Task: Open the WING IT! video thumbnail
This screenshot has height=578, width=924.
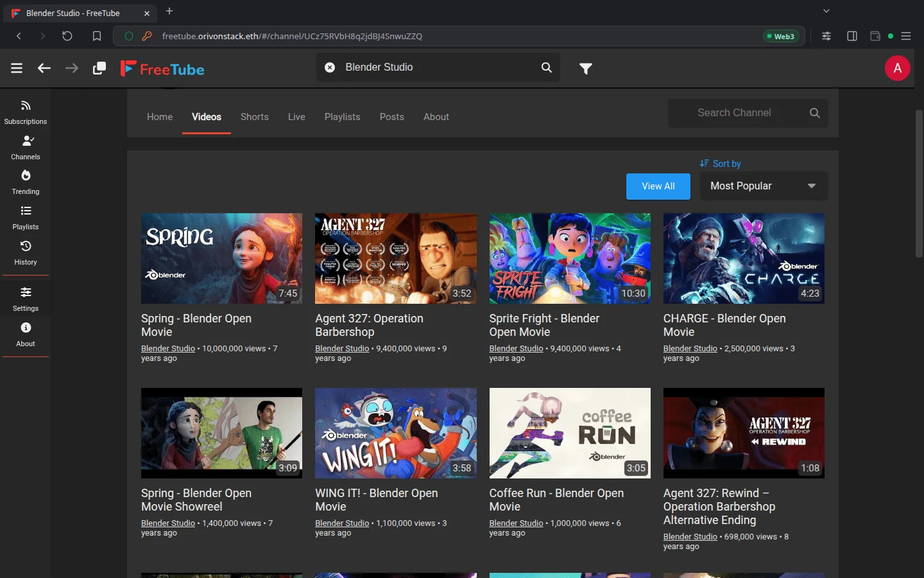Action: [x=396, y=433]
